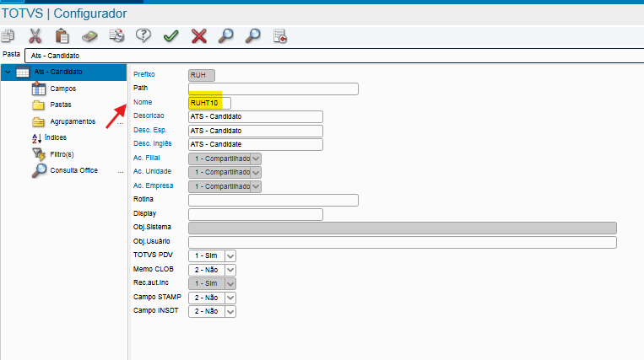
Task: Open Filtro(s) in the tree
Action: (x=62, y=154)
